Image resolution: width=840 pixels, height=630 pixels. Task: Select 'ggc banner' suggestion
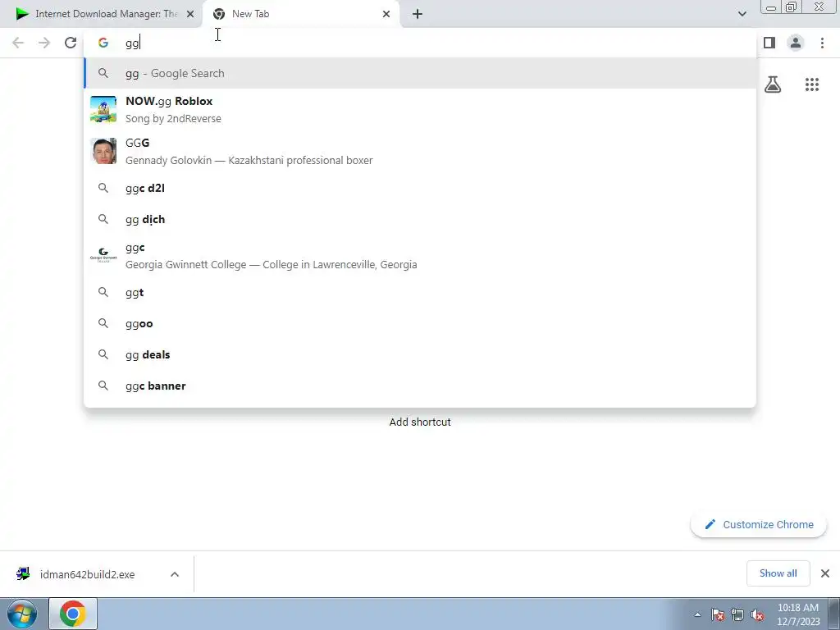420,386
